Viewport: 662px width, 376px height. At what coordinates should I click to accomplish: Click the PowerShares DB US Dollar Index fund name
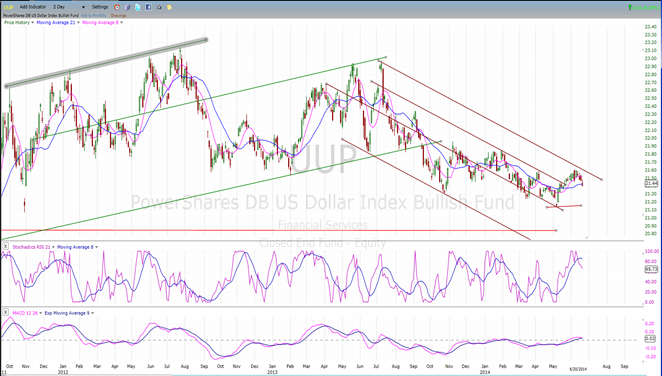41,16
